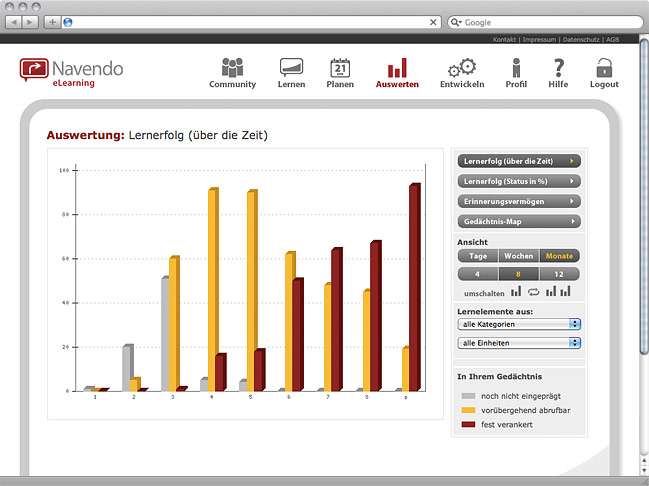Open the Planen calendar icon
649x486 pixels.
coord(340,68)
